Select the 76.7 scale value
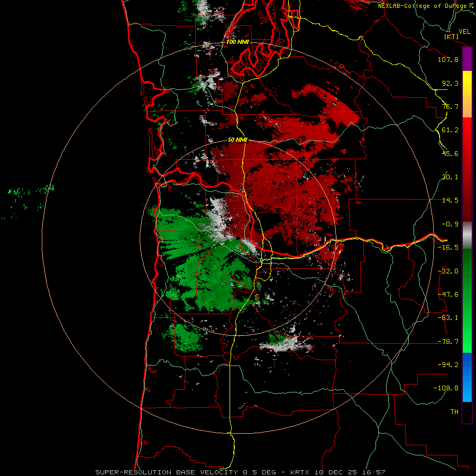Viewport: 476px width, 476px height. tap(450, 106)
